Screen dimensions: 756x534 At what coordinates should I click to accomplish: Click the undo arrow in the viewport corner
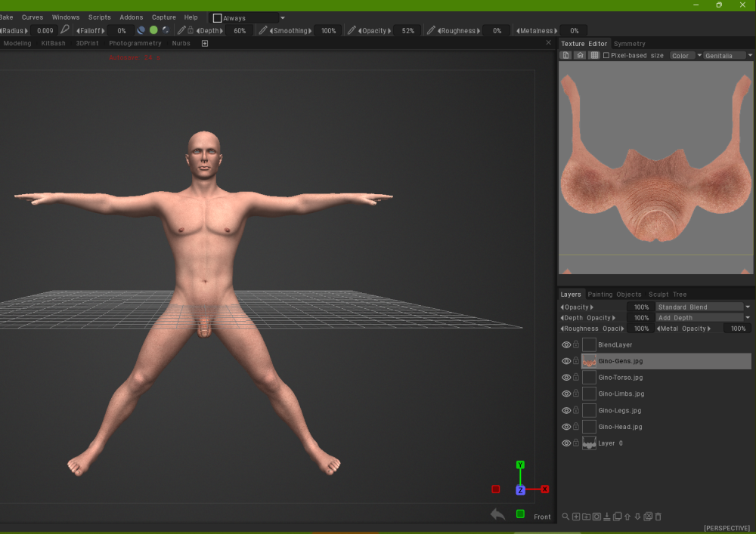[x=497, y=514]
